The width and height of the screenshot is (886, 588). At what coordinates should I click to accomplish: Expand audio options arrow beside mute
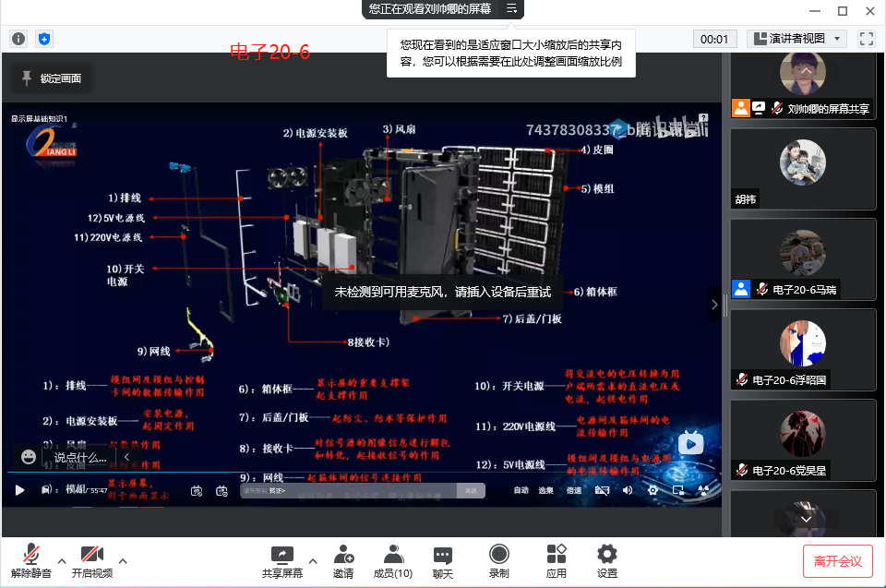click(x=62, y=560)
